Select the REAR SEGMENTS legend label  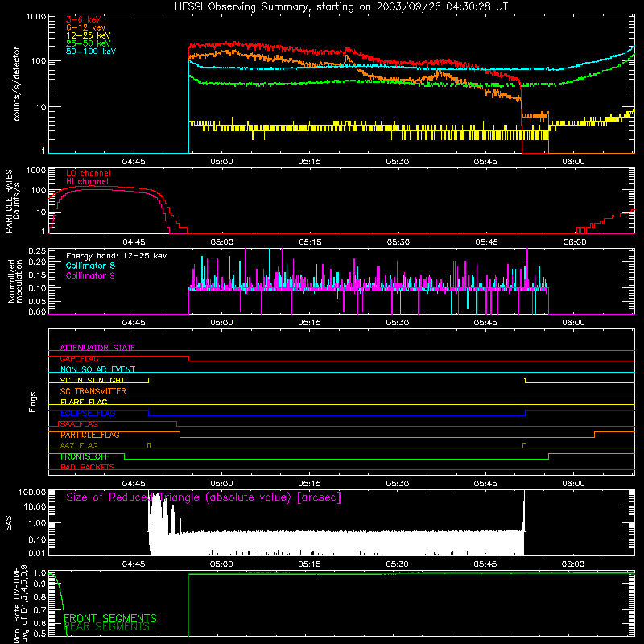(107, 627)
